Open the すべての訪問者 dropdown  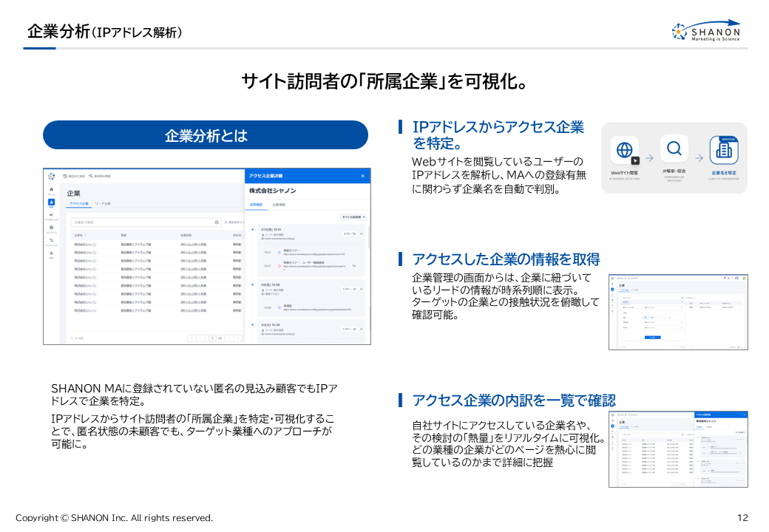[353, 217]
